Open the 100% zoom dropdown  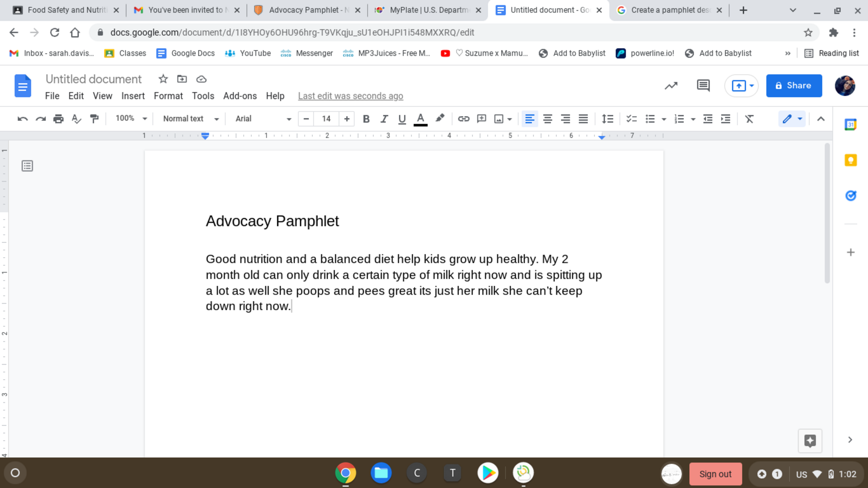(x=131, y=119)
